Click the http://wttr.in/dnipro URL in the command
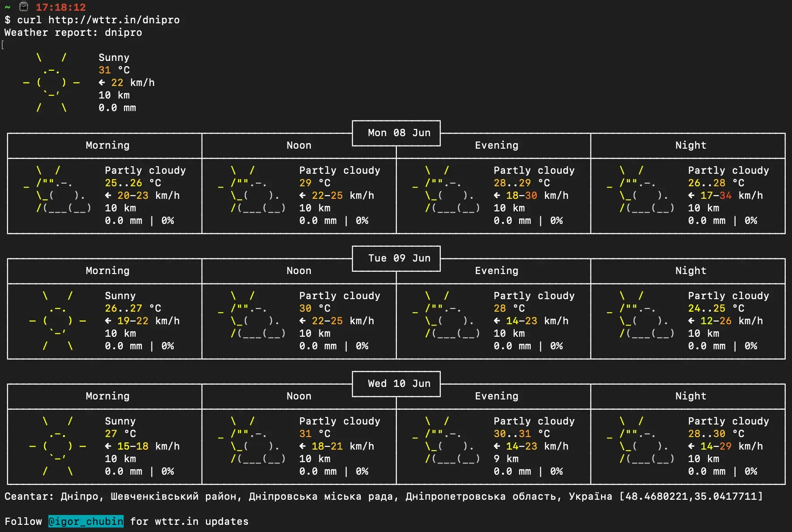792x532 pixels. pyautogui.click(x=114, y=20)
